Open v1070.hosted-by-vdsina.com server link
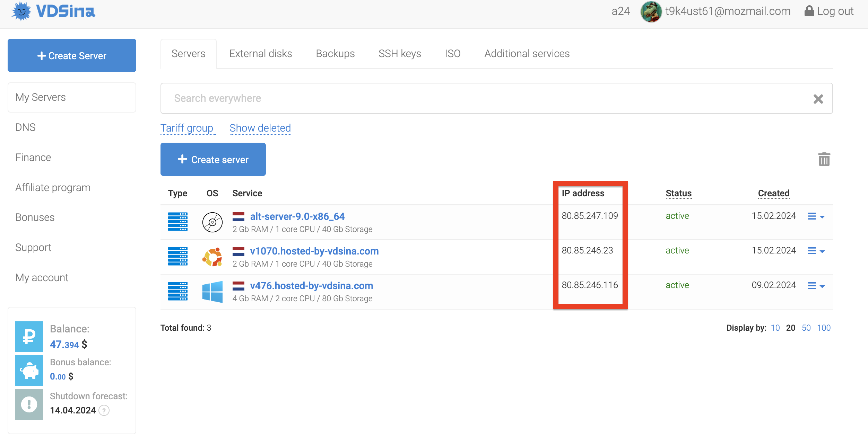Viewport: 868px width, 446px height. click(x=314, y=251)
